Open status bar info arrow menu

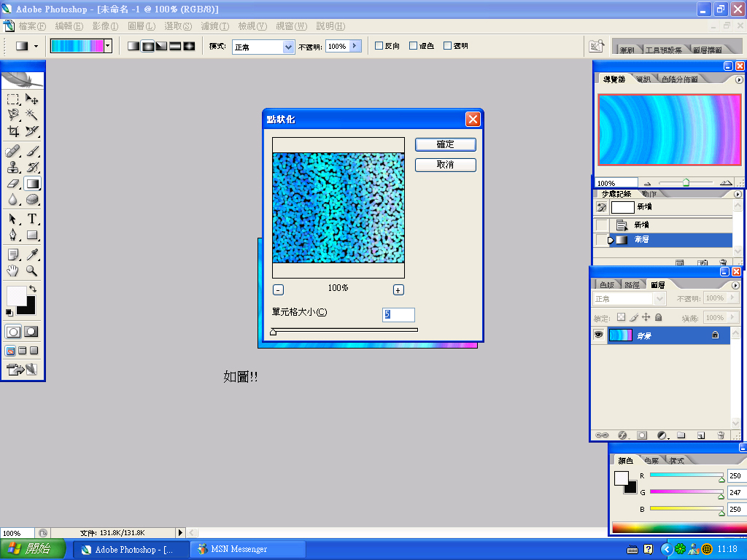tap(180, 532)
